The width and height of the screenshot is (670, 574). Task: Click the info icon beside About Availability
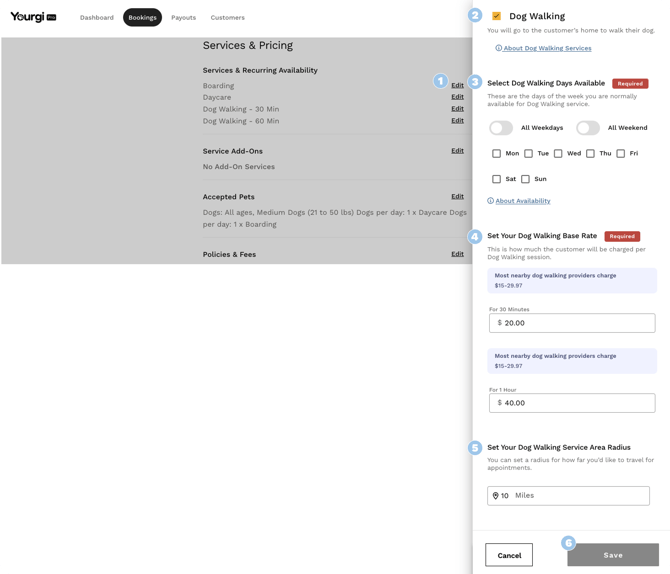coord(490,201)
